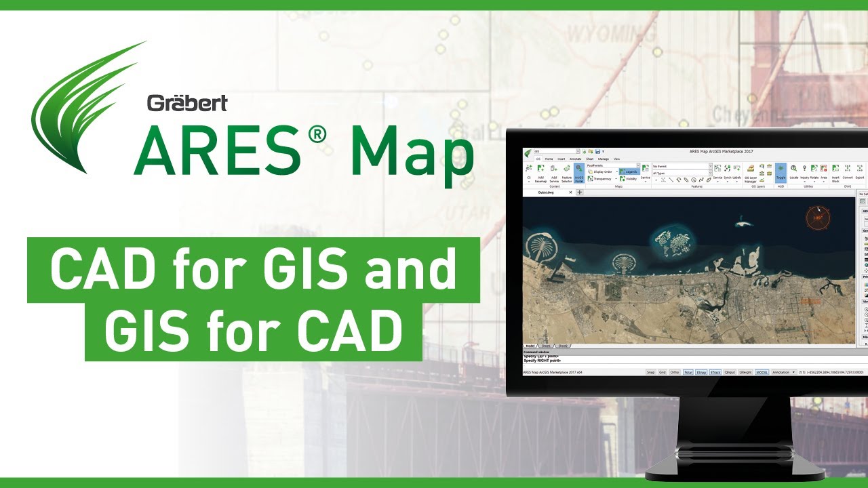868x488 pixels.
Task: Click New document icon in quick access toolbar
Action: point(584,151)
